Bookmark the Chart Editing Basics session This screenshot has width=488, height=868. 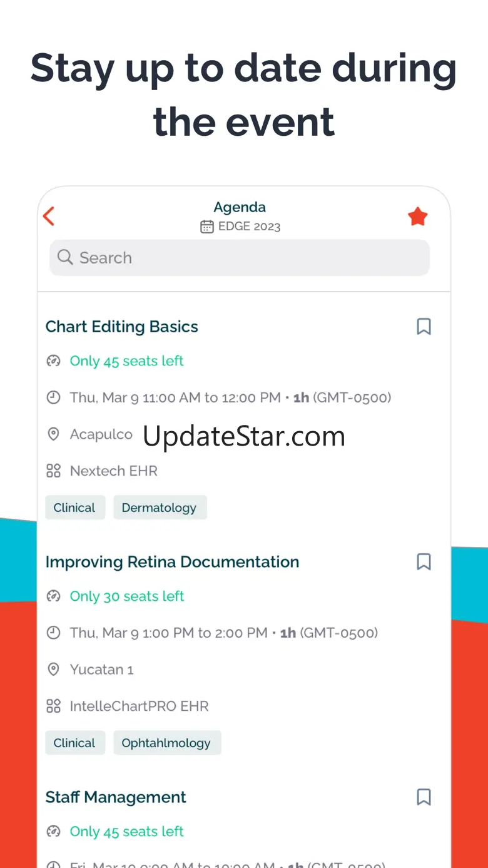(x=424, y=326)
